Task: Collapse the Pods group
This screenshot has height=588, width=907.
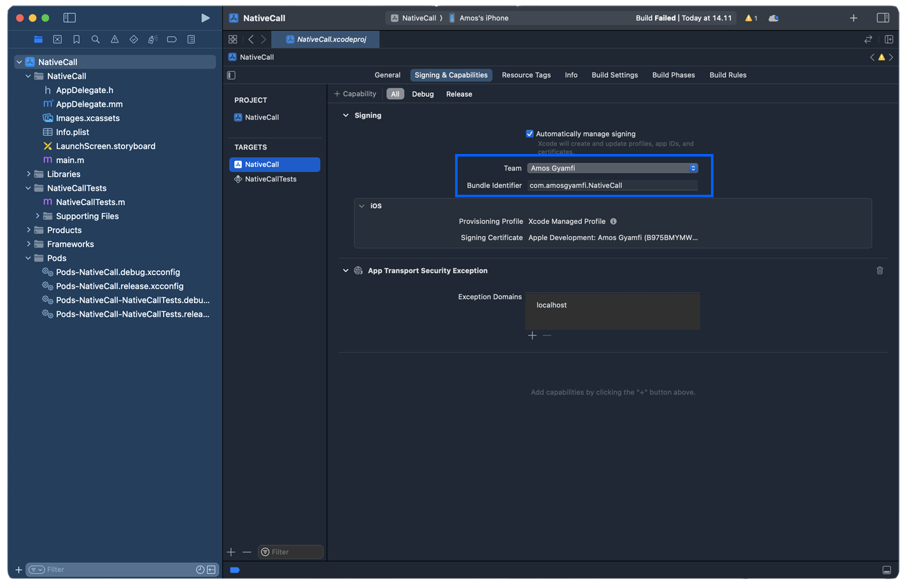Action: (x=28, y=258)
